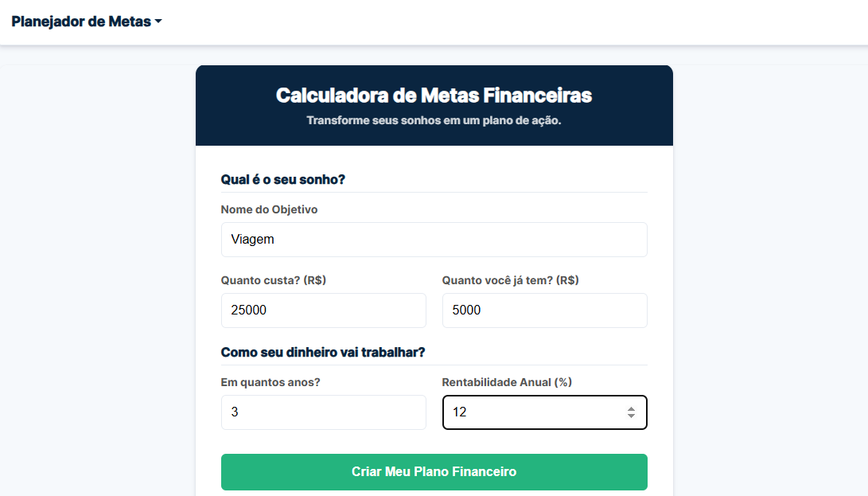The image size is (868, 496).
Task: Click the Como seu dinheiro vai trabalhar heading
Action: click(x=323, y=353)
